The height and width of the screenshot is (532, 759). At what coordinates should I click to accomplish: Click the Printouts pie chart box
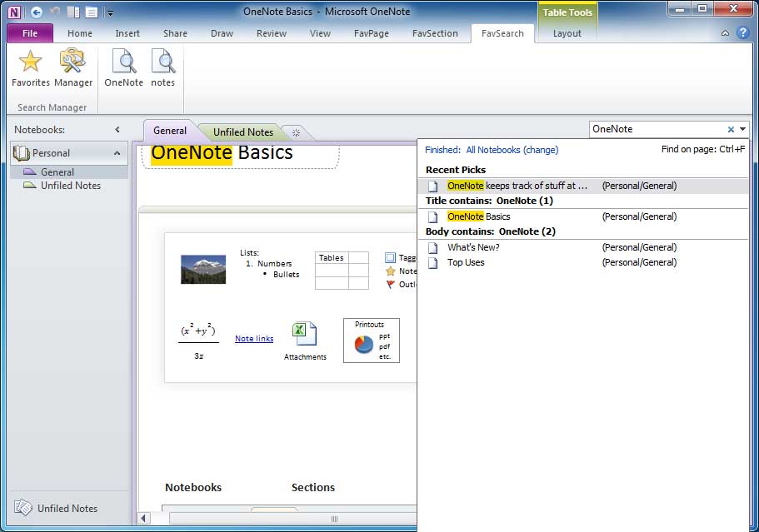[372, 341]
